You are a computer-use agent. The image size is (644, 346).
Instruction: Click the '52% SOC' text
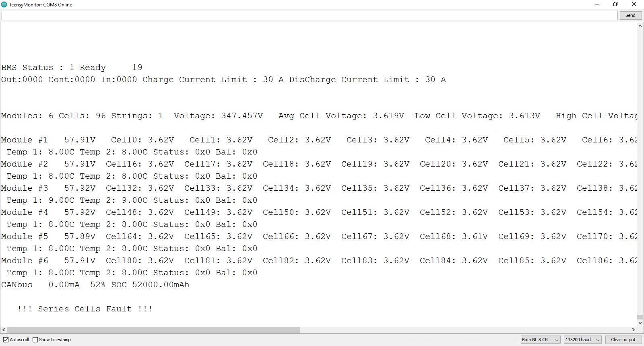[x=108, y=285]
